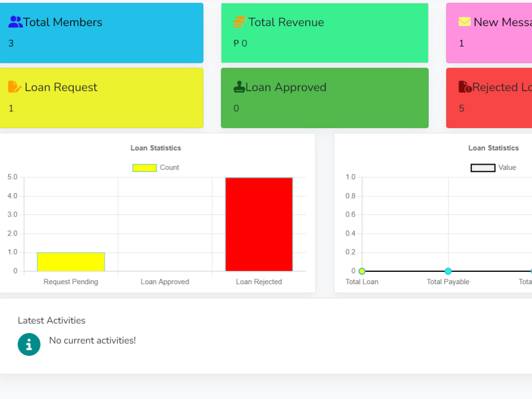Click the Rejected Loan count 5
The width and height of the screenshot is (532, 399).
tap(462, 109)
